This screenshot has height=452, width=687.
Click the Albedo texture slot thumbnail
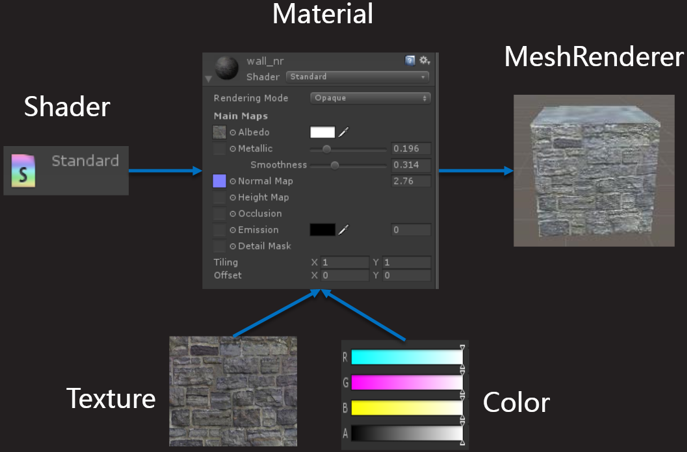[220, 132]
